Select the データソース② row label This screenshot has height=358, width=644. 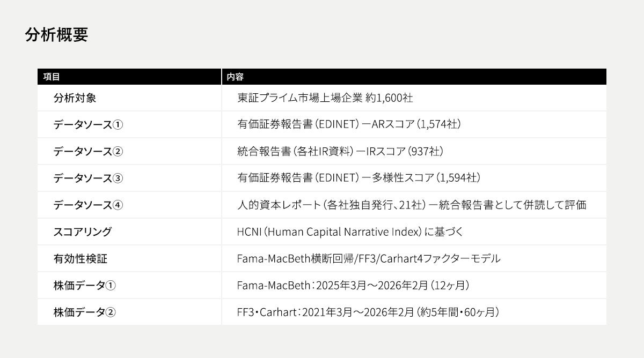click(x=88, y=152)
